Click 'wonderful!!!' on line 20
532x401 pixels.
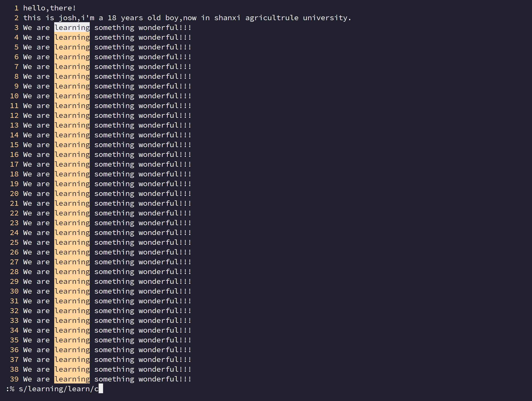[165, 194]
